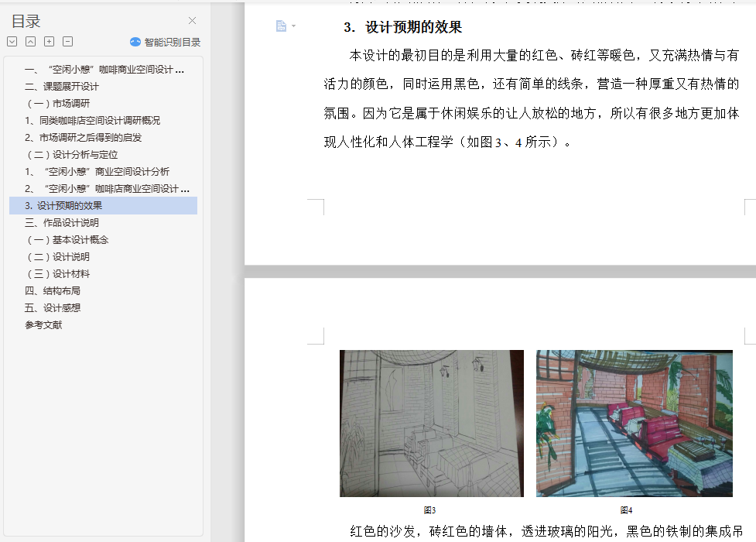Click the document heading 3. 设计预期的效果

pyautogui.click(x=402, y=27)
